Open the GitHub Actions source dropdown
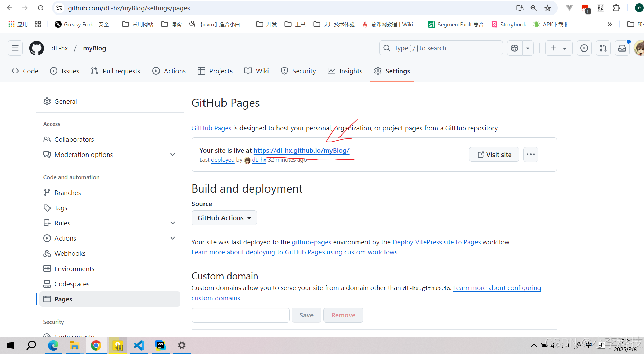 [x=224, y=218]
